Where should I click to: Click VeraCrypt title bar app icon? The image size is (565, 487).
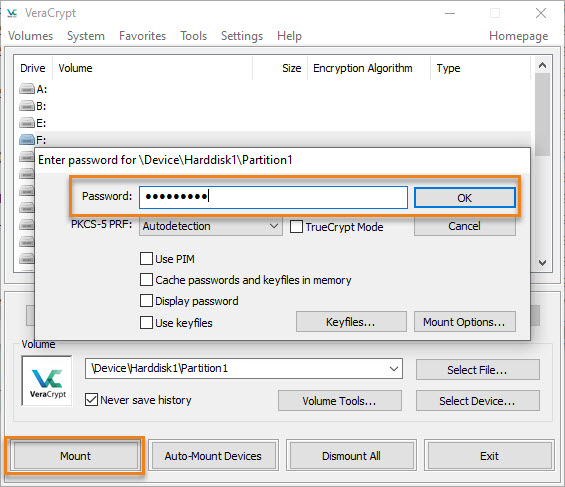[x=12, y=13]
